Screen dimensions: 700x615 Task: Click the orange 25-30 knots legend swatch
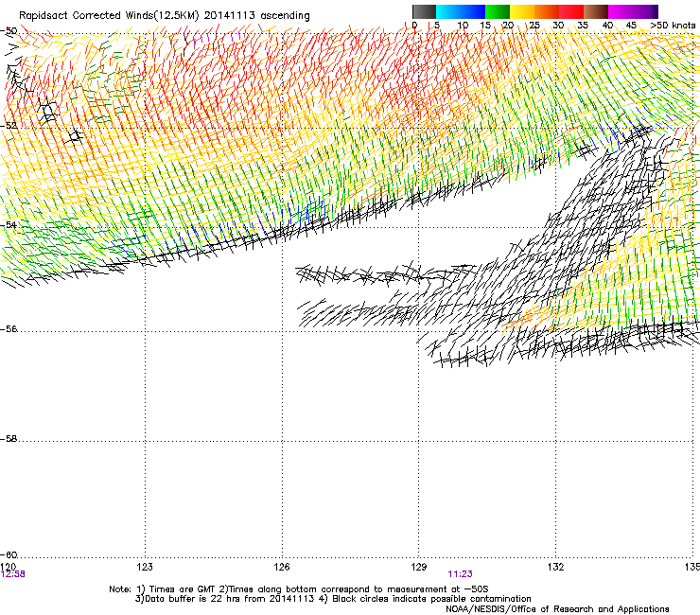(x=547, y=11)
